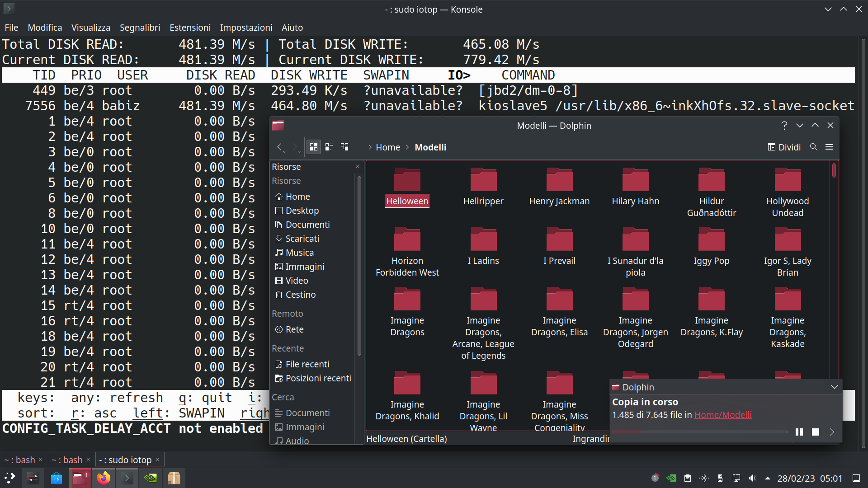This screenshot has width=868, height=488.
Task: Switch Dolphin to icons view mode
Action: pyautogui.click(x=313, y=147)
